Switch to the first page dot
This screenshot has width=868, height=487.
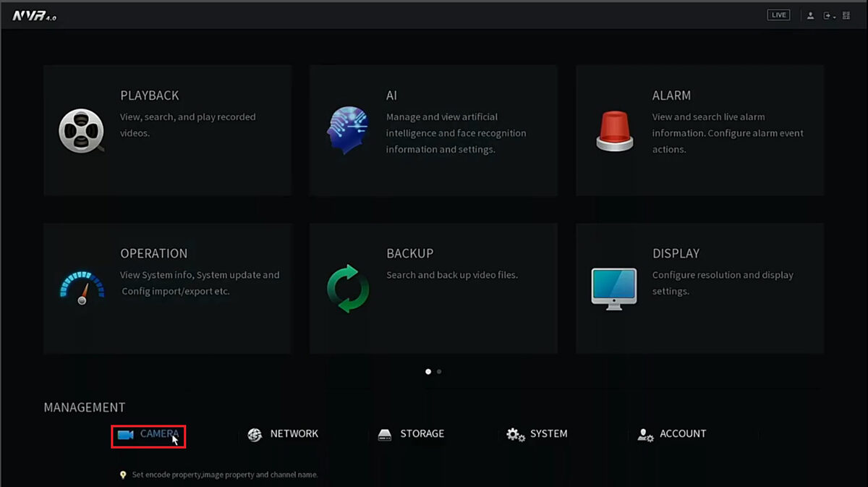click(x=428, y=371)
